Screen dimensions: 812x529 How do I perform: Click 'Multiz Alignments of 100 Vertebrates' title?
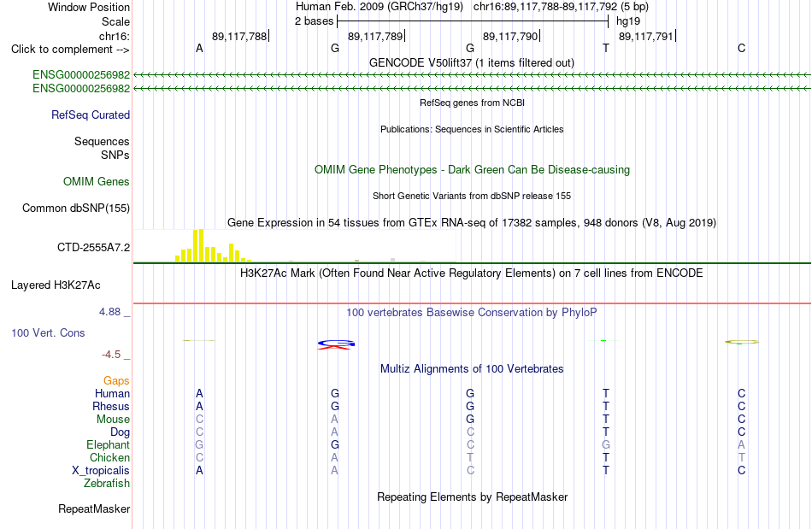click(x=472, y=368)
